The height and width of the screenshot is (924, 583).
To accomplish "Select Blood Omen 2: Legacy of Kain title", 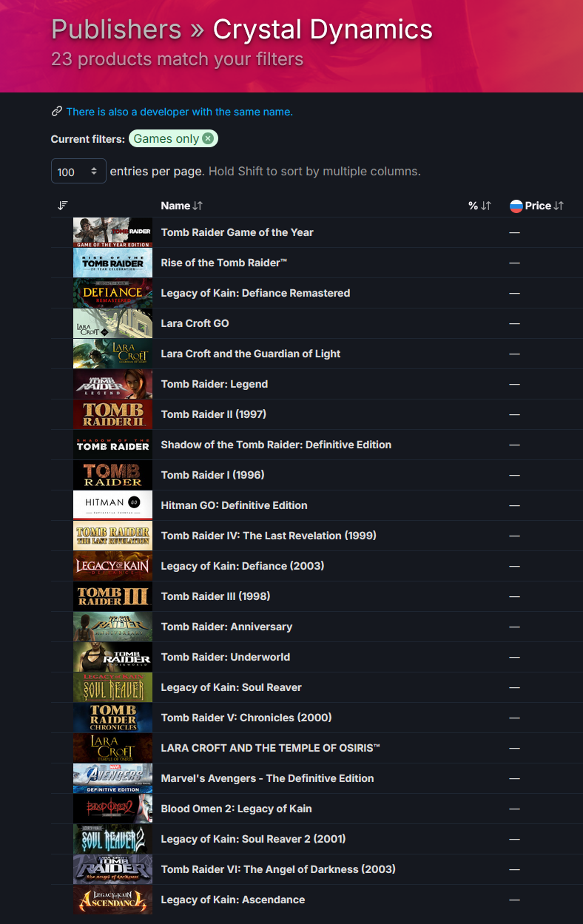I will [x=237, y=809].
